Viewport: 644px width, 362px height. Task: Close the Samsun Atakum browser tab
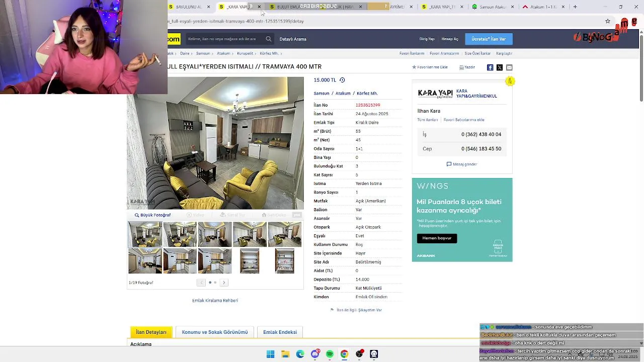tap(513, 7)
